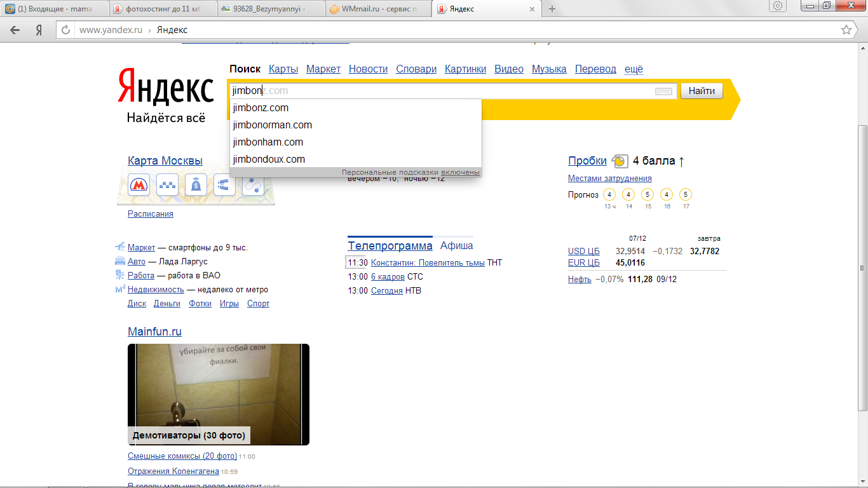Open the Расписания link
This screenshot has height=488, width=868.
[151, 214]
